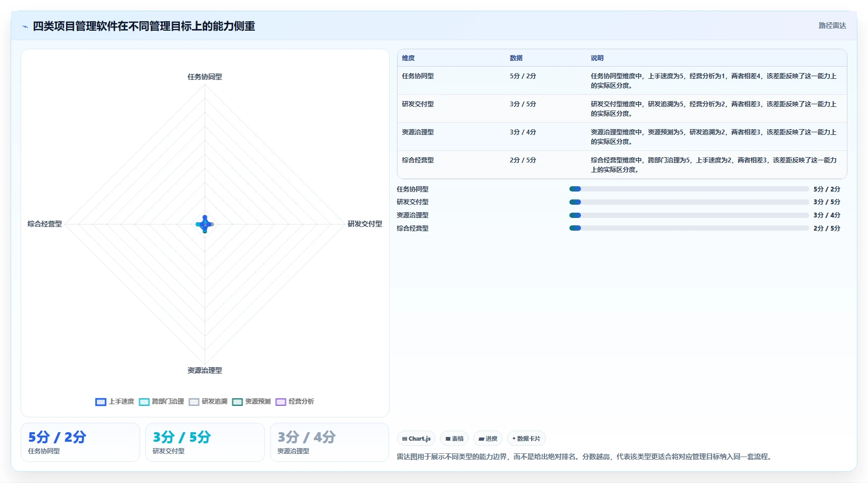Viewport: 868px width, 483px height.
Task: Click the 资源治理型 radar axis label
Action: point(205,371)
